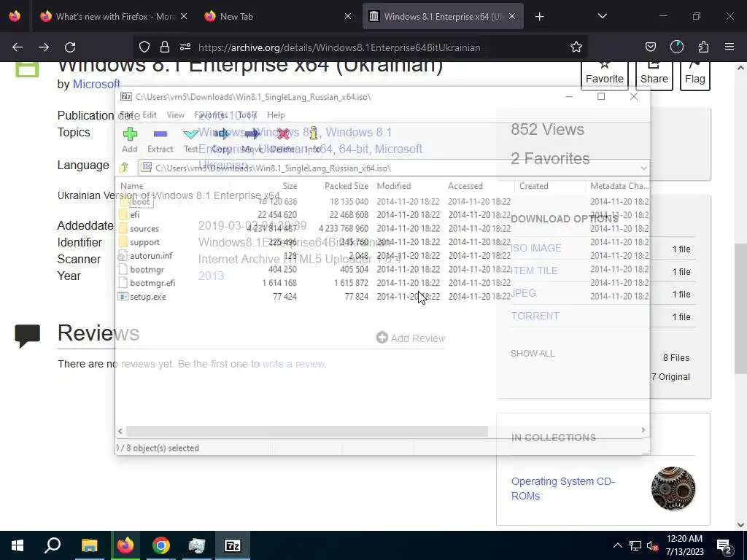Go up one folder level in 7-Zip
This screenshot has height=560, width=747.
point(124,168)
